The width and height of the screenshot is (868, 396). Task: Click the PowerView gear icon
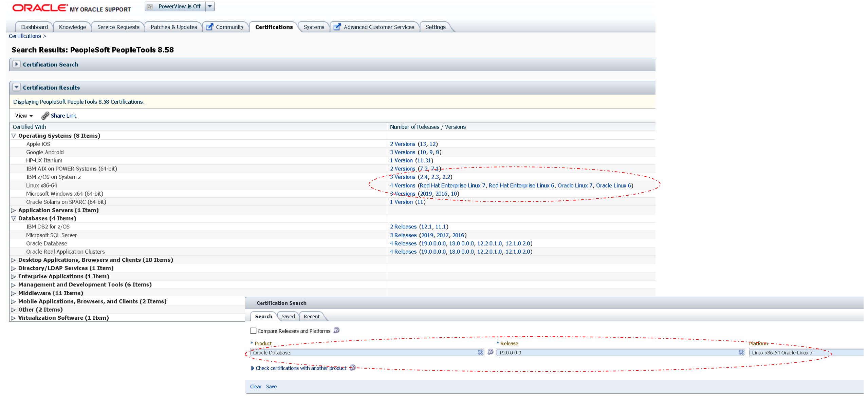click(150, 6)
